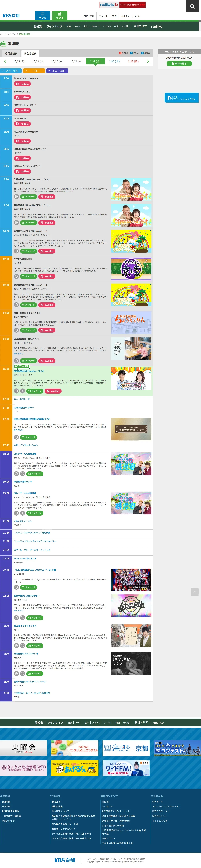Open the globe icon for 12:00 やすひろの京も安泰
This screenshot has width=201, height=868.
[x=16, y=276]
